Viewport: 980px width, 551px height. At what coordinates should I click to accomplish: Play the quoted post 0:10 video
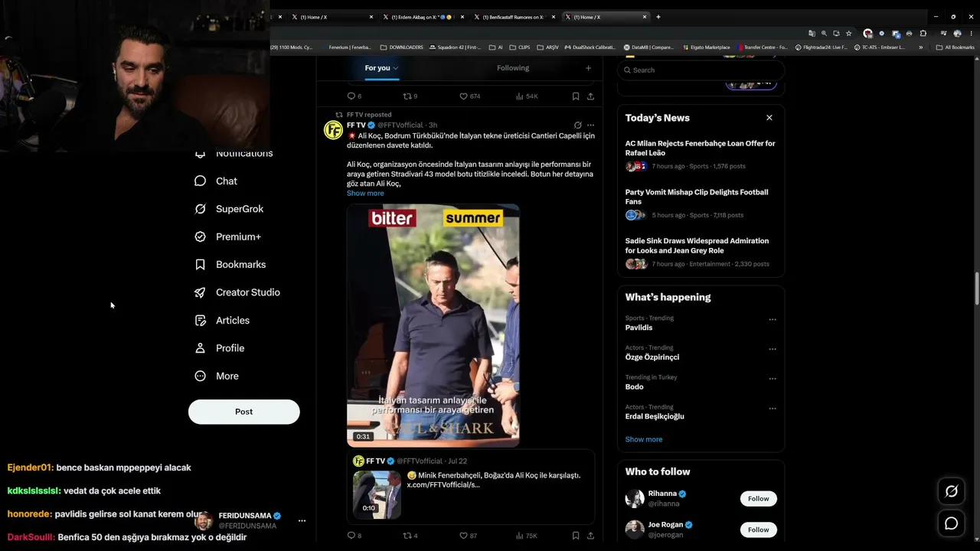377,494
